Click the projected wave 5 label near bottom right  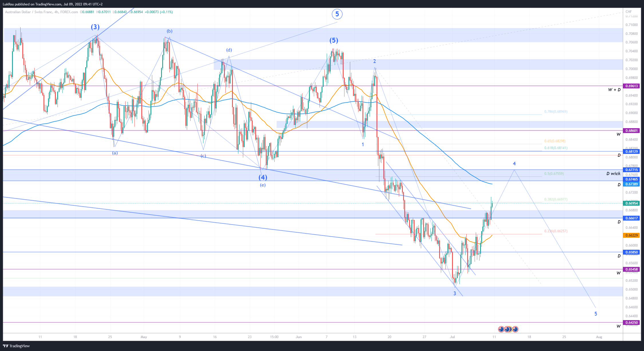click(x=596, y=314)
